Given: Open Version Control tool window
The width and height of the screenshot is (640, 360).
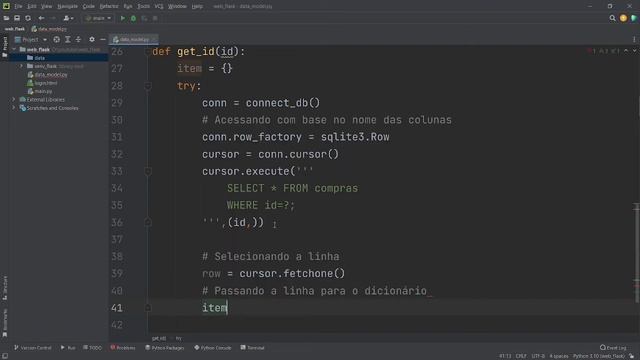Looking at the screenshot, I should click(x=33, y=348).
